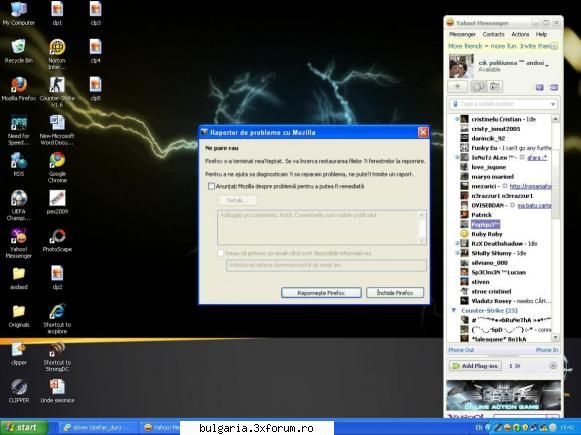Click the comment text area in the dialog
This screenshot has width=581, height=435.
pos(321,227)
